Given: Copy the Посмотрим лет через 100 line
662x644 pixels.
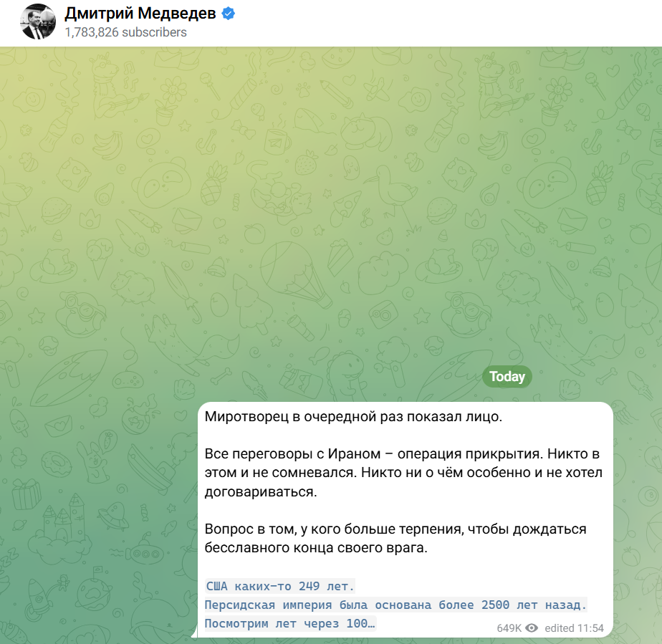Looking at the screenshot, I should (290, 623).
